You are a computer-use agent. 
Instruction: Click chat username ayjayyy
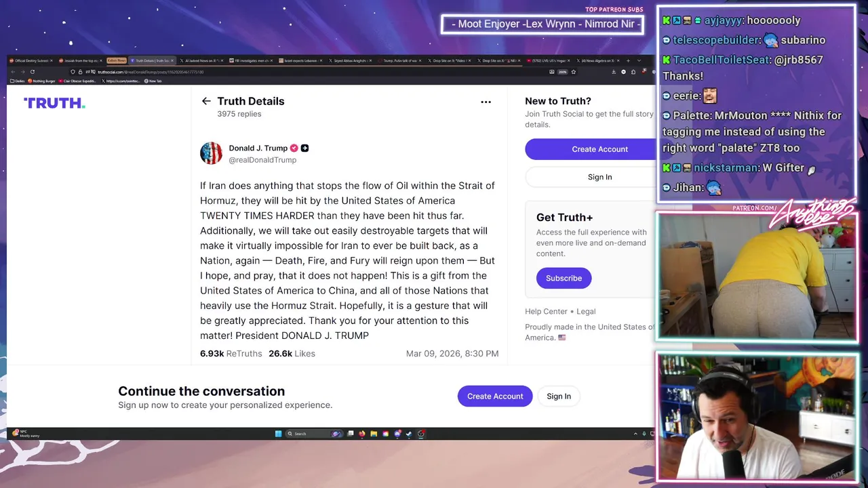pos(724,20)
